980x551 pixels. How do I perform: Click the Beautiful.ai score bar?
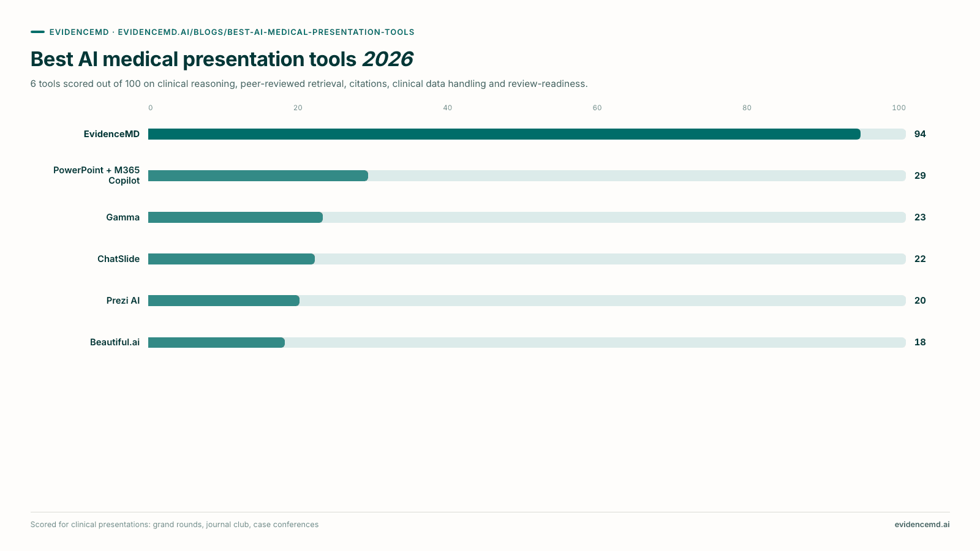click(216, 342)
